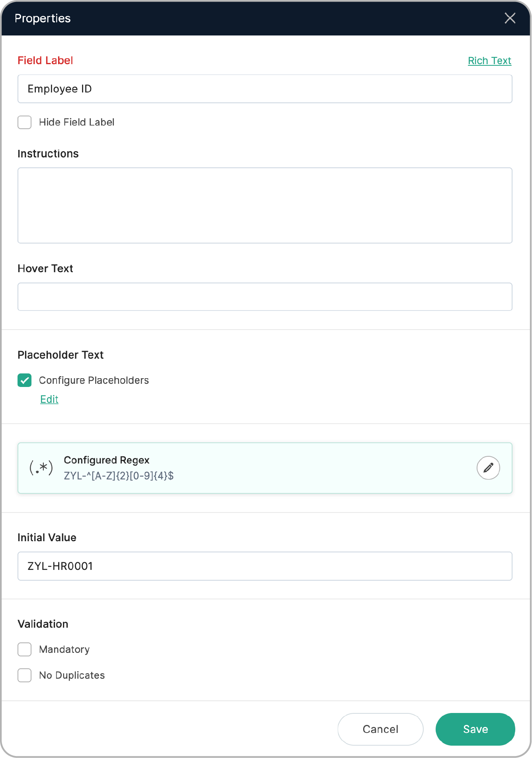This screenshot has width=532, height=758.
Task: Close the Properties dialog with the X
Action: [x=510, y=18]
